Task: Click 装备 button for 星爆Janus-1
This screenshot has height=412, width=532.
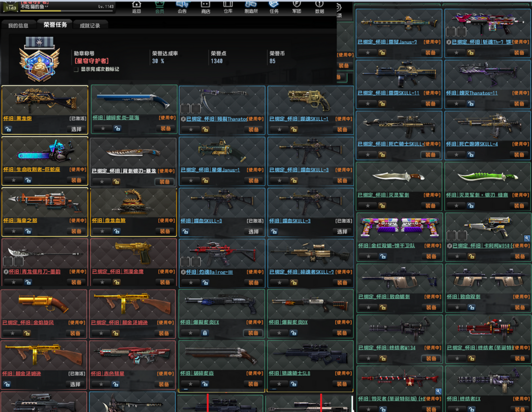Action: coord(254,180)
